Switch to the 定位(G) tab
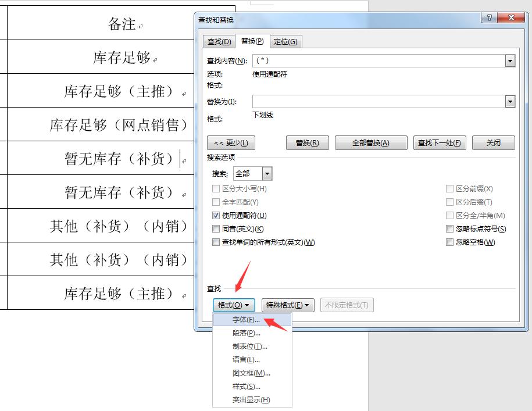532x411 pixels. (x=286, y=41)
